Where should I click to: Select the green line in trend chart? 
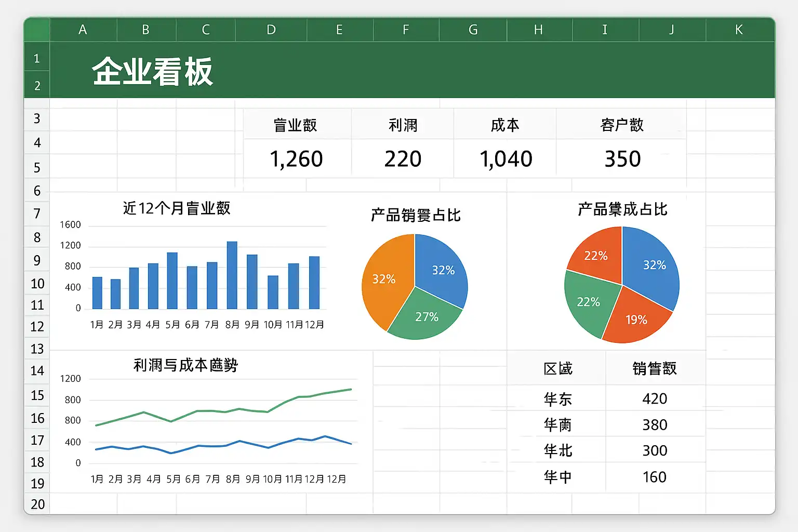tap(197, 411)
